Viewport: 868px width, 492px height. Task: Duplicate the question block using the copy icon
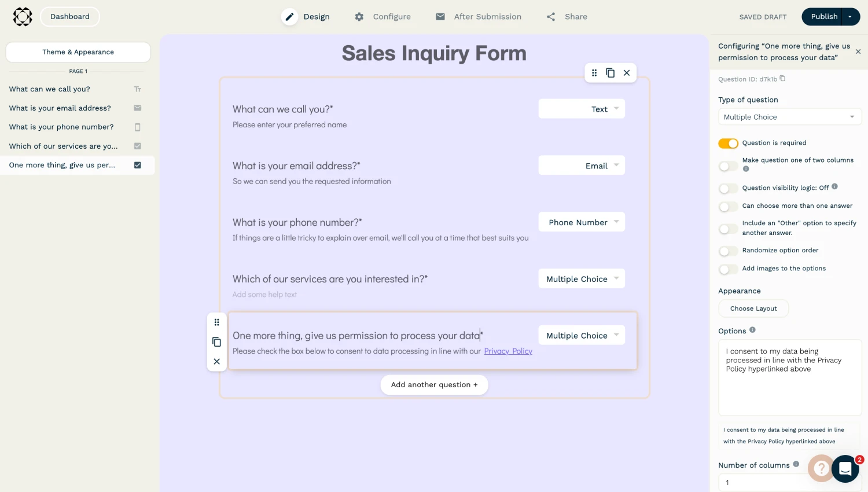click(217, 342)
